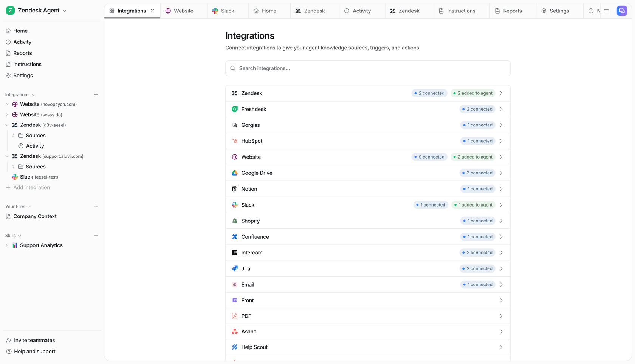Click the Zendesk icon in the integrations list
Screen dimensions: 635x364
235,93
